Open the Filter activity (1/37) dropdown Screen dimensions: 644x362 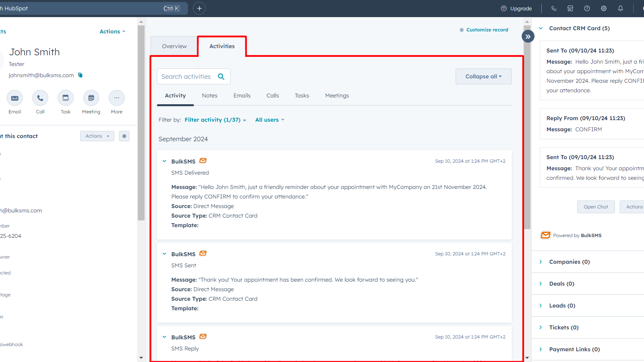(x=215, y=120)
